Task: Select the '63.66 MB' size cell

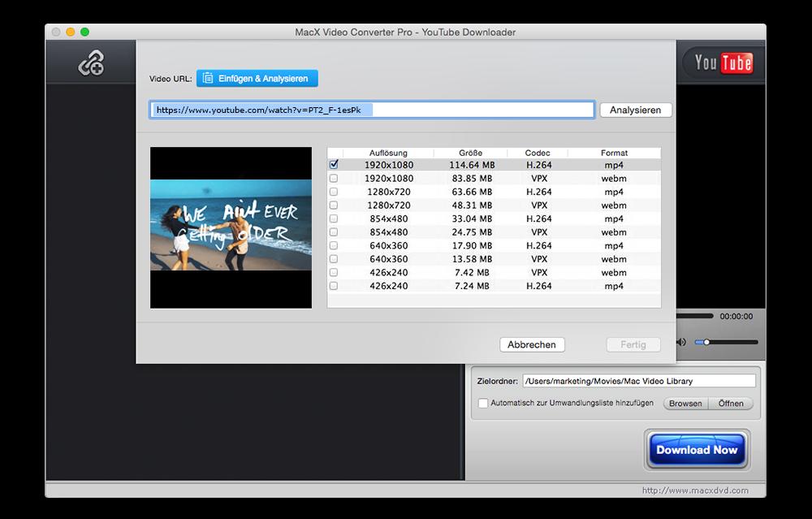Action: click(x=472, y=192)
